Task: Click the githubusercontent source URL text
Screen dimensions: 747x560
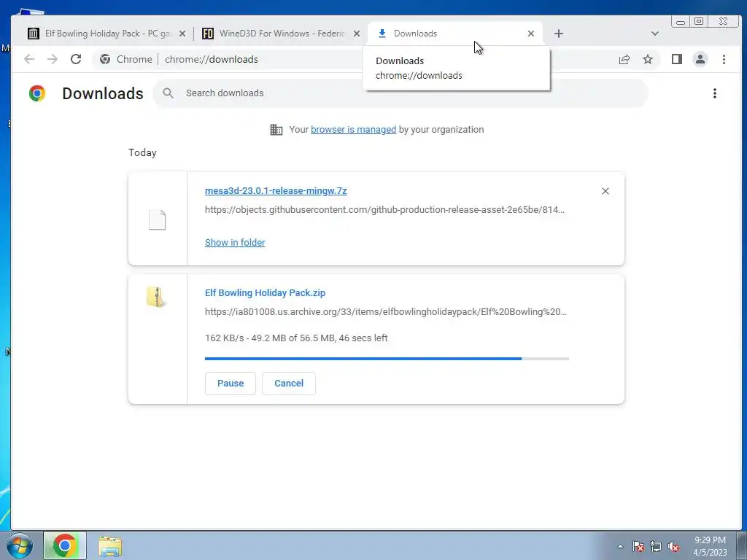Action: coord(385,209)
